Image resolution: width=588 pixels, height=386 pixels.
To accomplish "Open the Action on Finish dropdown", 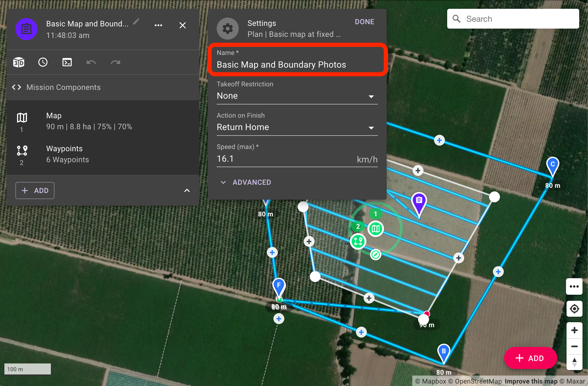I will 297,127.
